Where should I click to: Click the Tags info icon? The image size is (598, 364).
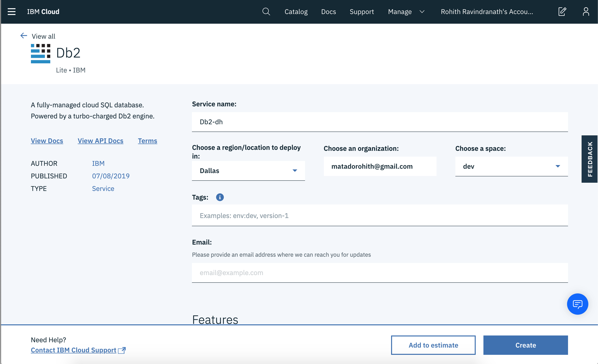220,197
